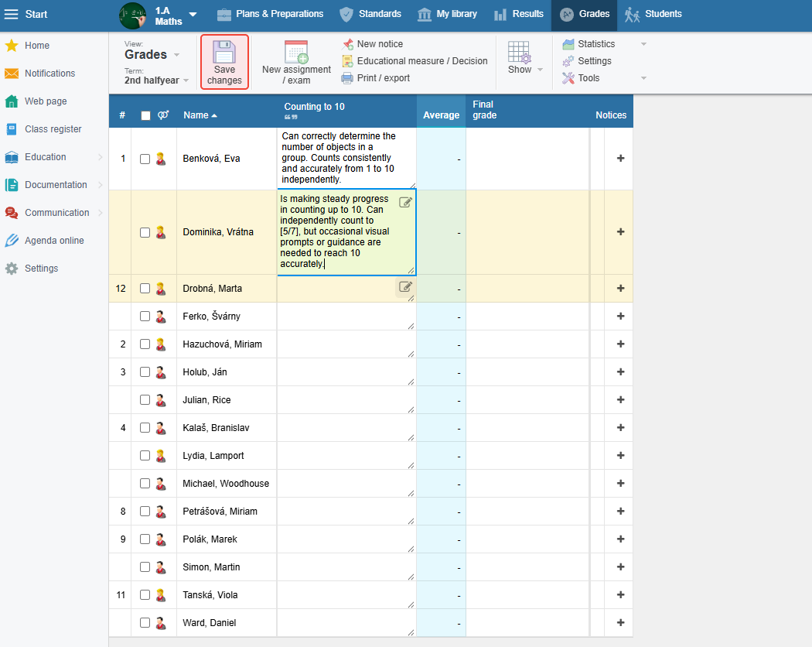The image size is (812, 647).
Task: Click the Statistics chart icon
Action: point(568,44)
